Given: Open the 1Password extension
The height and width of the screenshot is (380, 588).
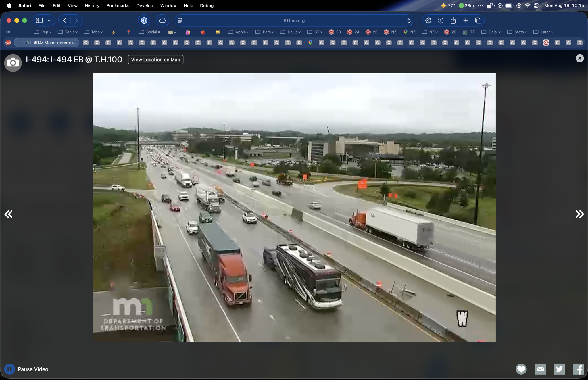Looking at the screenshot, I should [x=144, y=20].
